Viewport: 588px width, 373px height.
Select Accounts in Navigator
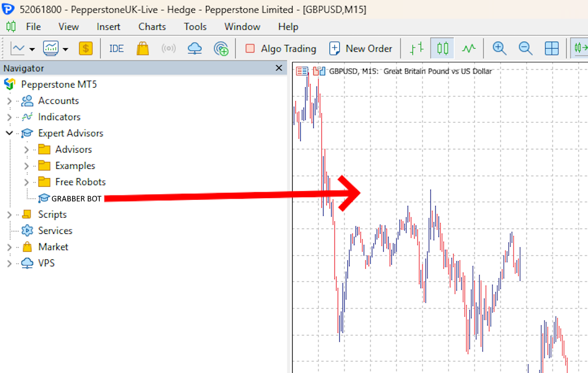tap(59, 101)
